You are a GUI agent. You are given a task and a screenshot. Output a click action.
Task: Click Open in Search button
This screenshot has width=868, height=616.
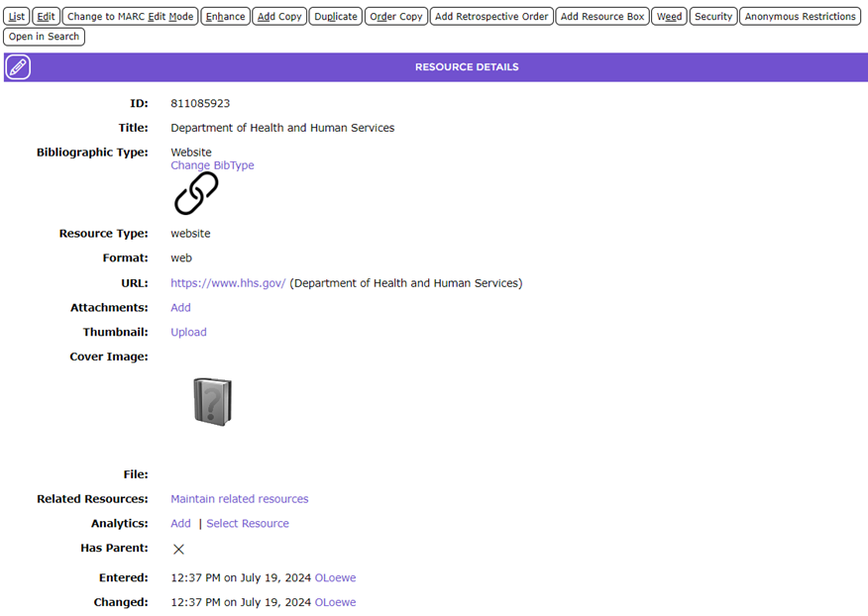(x=44, y=37)
